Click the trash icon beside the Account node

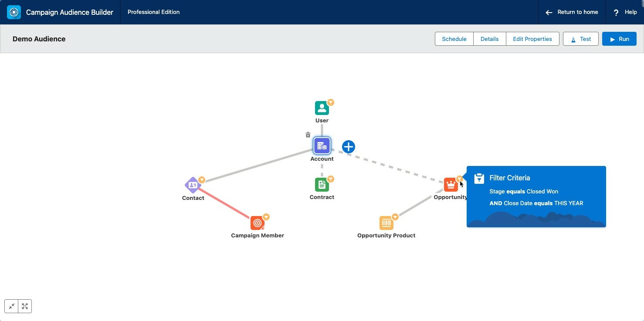(x=308, y=135)
